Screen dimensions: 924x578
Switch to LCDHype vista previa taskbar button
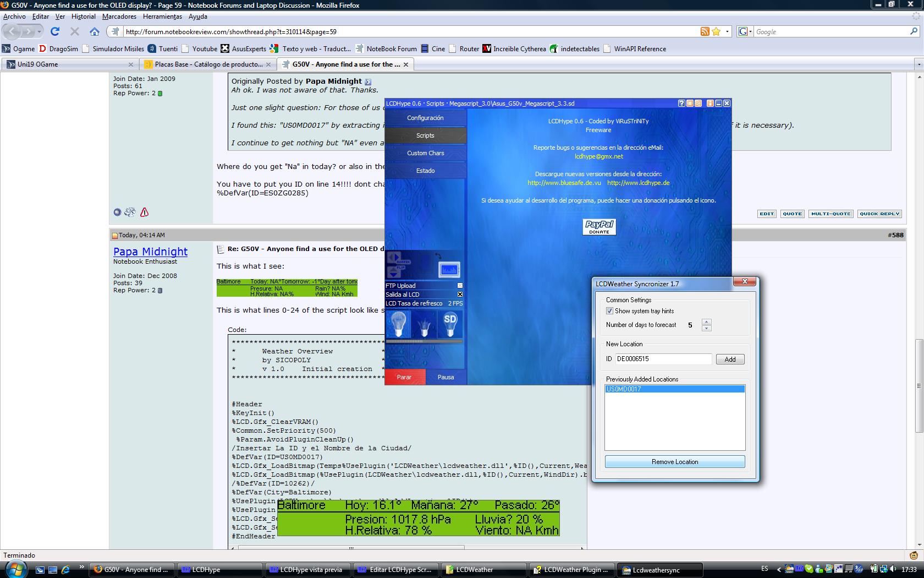307,570
